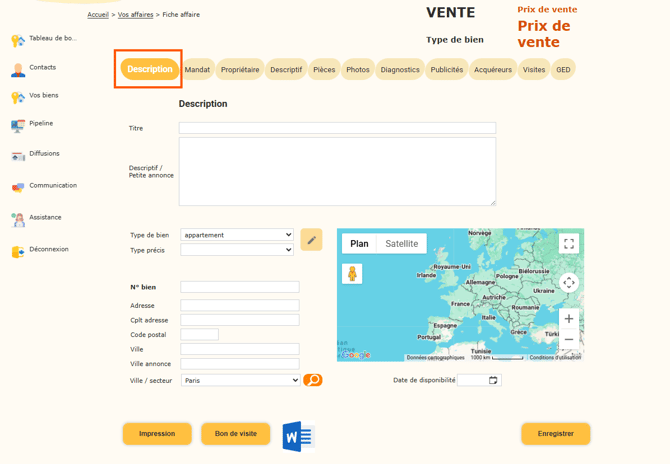
Task: Open Communication via speech bubbles icon
Action: tap(18, 188)
